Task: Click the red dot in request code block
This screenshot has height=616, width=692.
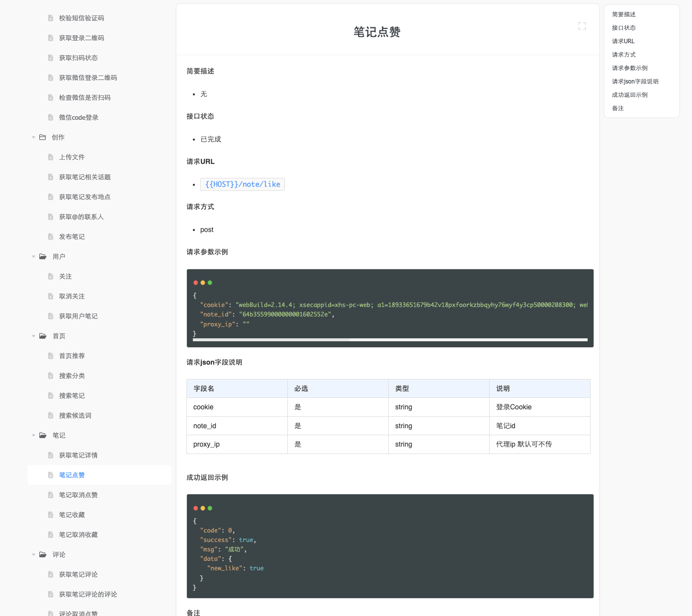Action: (x=195, y=283)
